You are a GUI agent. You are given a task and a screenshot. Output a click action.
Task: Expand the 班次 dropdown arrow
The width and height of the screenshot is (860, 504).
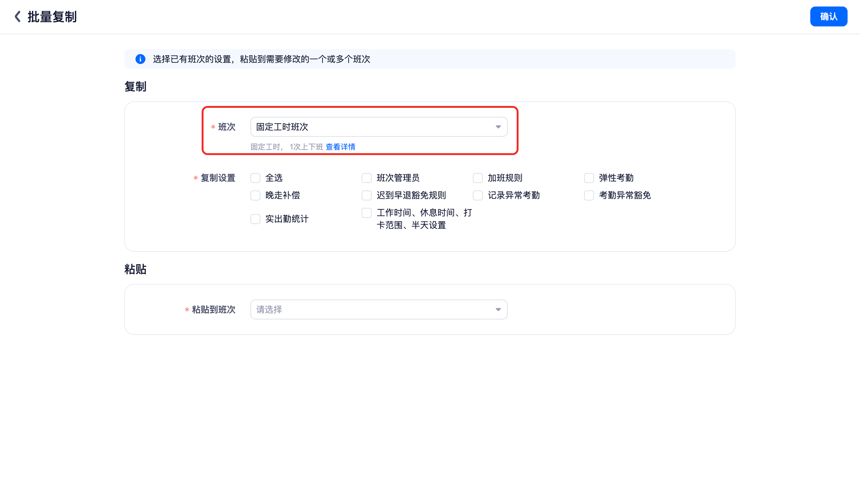pyautogui.click(x=498, y=127)
